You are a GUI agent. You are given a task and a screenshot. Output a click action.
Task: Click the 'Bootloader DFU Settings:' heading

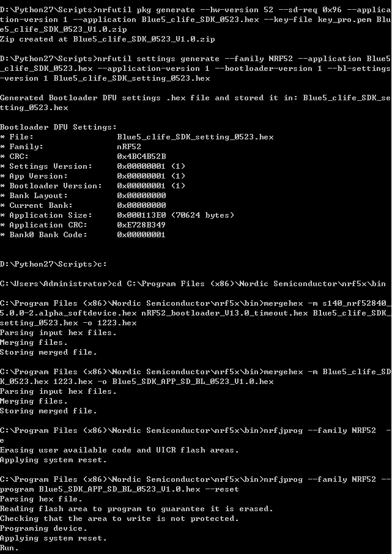coord(58,127)
